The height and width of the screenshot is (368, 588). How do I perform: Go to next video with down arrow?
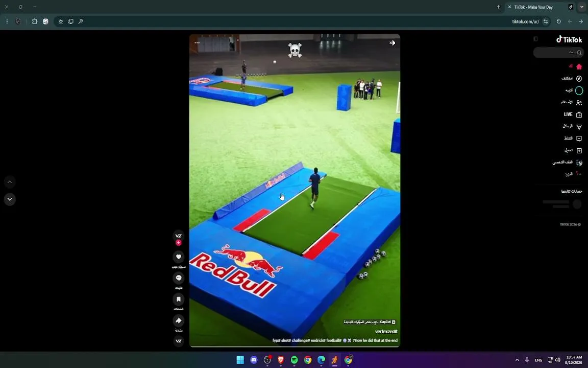coord(10,199)
